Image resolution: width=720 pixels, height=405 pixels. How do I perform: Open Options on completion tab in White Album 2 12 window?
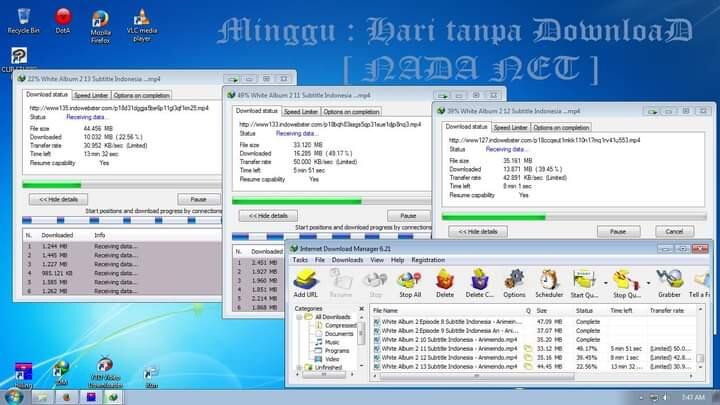561,127
